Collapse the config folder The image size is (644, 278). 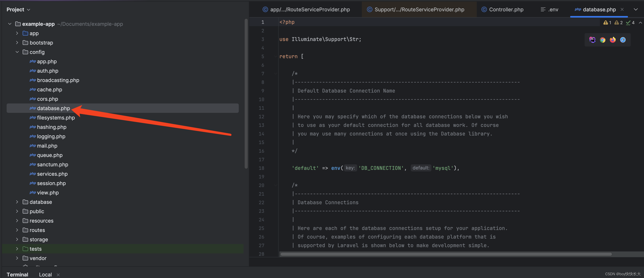[17, 52]
